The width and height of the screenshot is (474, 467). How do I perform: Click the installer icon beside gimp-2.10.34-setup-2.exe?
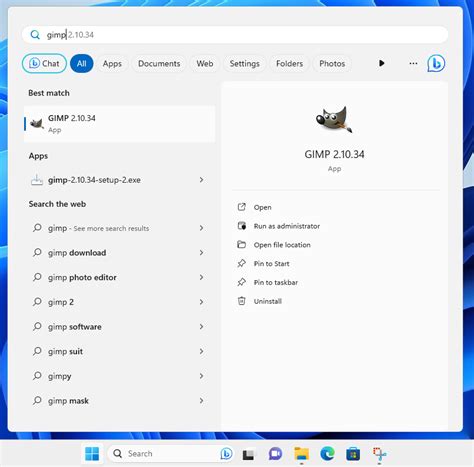37,180
